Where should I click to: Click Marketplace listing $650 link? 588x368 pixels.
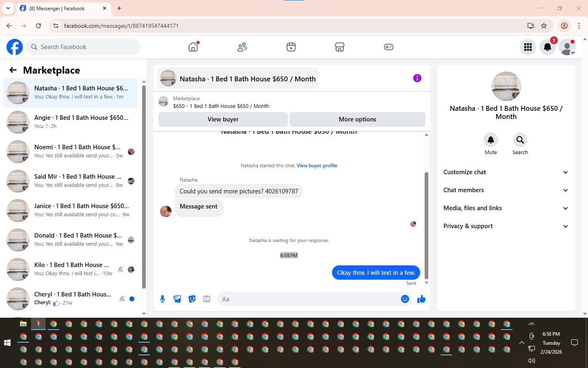pos(221,106)
